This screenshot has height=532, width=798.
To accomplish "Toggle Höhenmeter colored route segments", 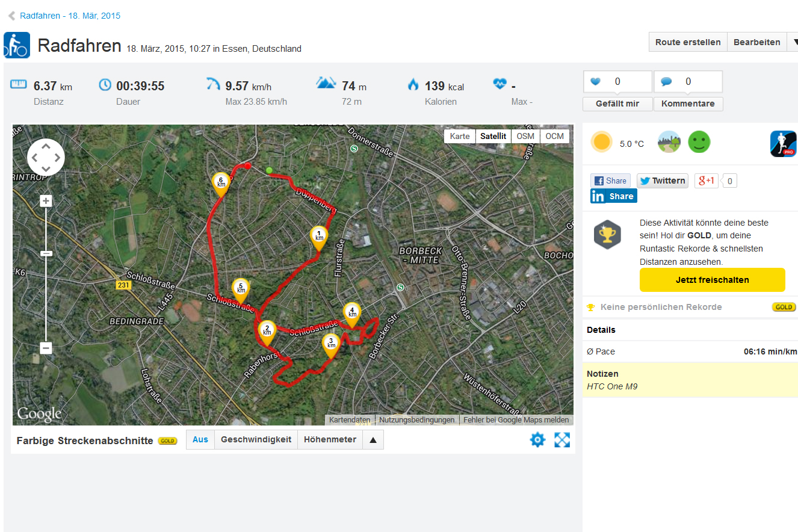I will pyautogui.click(x=330, y=440).
